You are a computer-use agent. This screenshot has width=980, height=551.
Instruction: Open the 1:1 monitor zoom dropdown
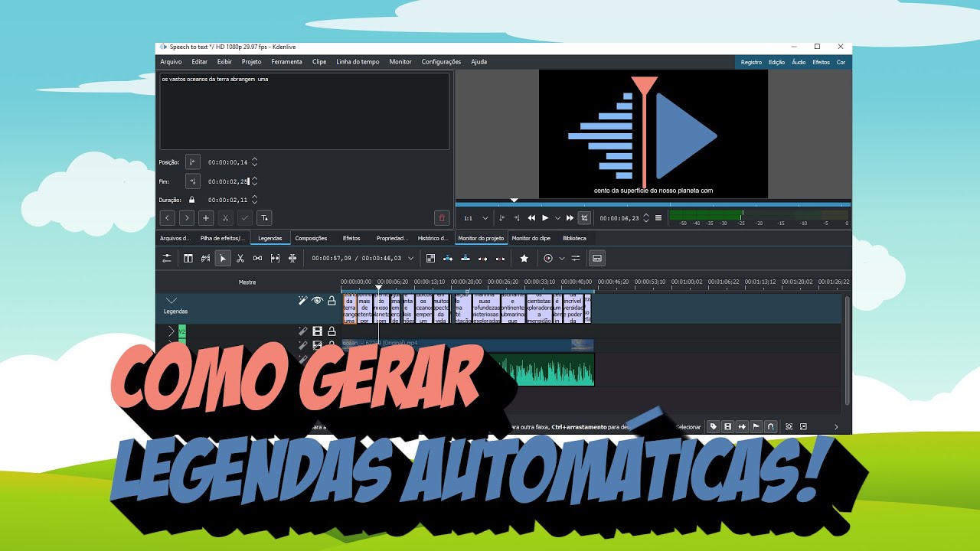coord(475,218)
